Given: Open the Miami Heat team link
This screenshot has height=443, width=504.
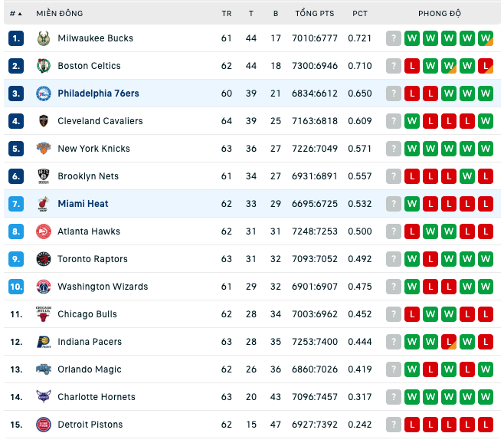Looking at the screenshot, I should (83, 204).
